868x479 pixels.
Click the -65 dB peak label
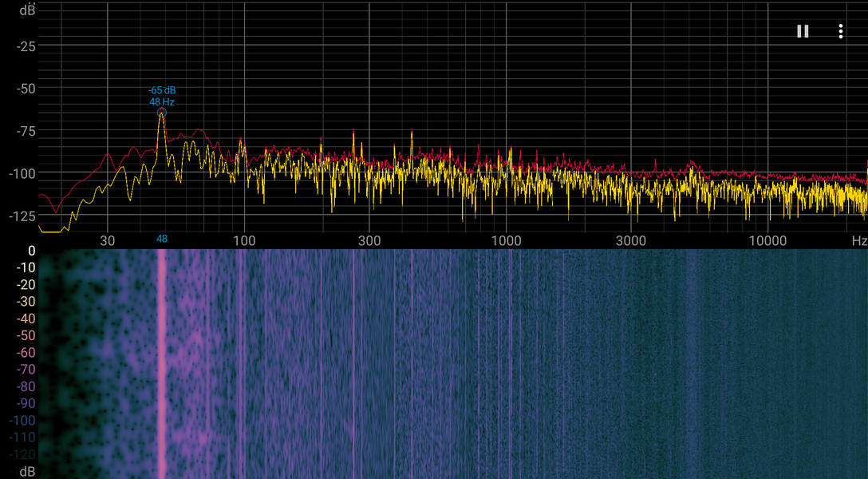(162, 90)
